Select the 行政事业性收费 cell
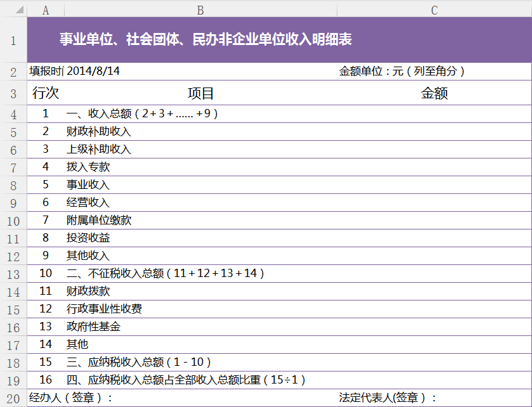The image size is (532, 407). (104, 309)
